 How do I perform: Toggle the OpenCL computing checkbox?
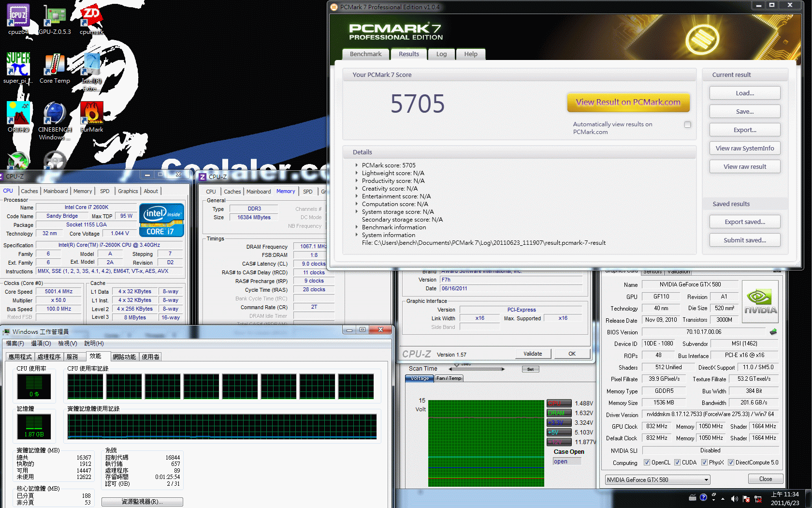[647, 463]
